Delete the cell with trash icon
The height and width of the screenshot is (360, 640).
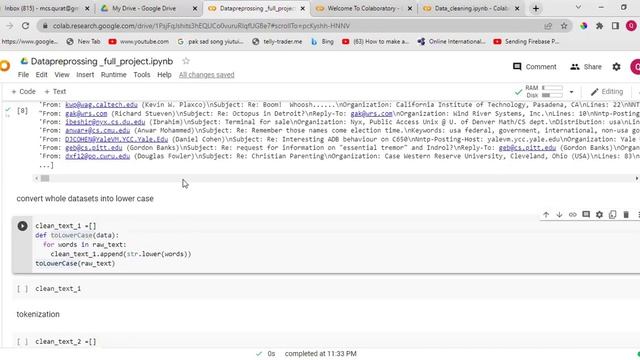(626, 215)
